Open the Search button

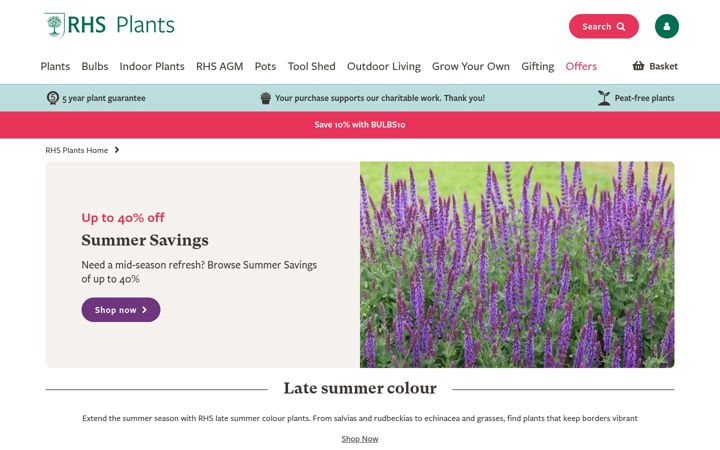coord(604,26)
